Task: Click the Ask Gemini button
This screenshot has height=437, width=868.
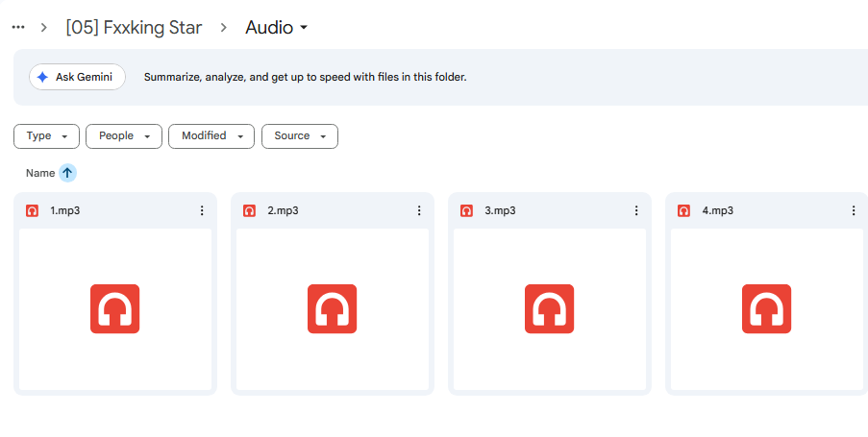Action: pos(78,77)
